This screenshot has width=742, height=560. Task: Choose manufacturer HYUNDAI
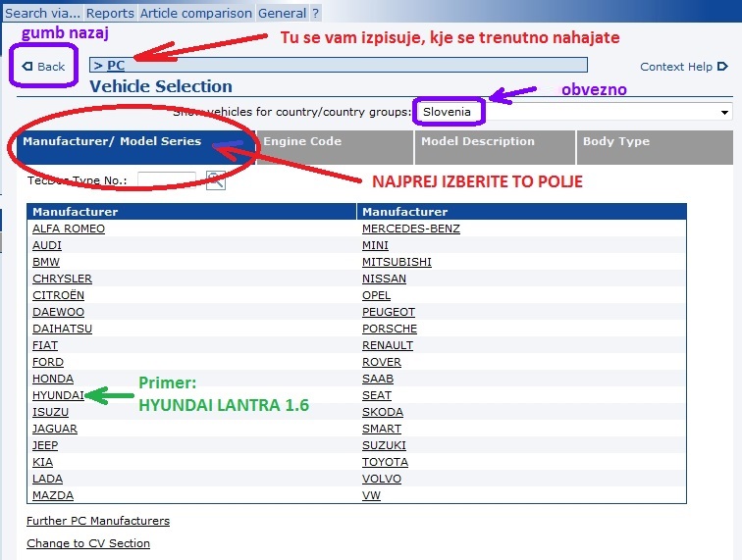pyautogui.click(x=58, y=395)
